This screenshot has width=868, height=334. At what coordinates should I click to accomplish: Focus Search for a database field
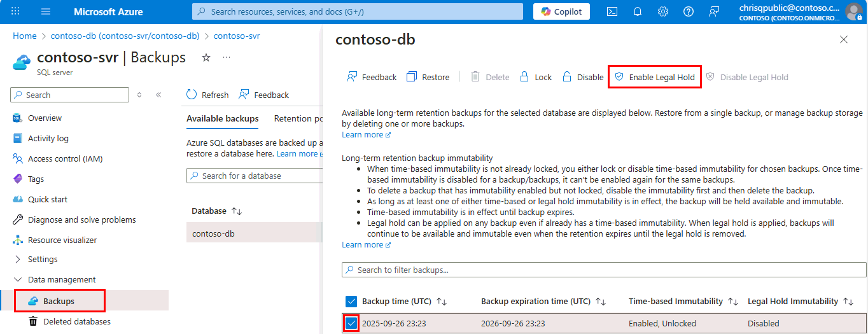point(255,176)
